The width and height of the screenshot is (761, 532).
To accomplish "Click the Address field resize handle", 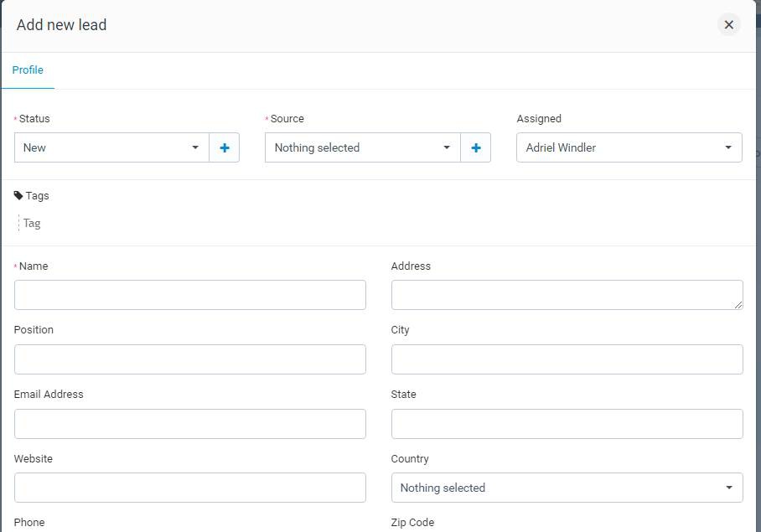I will pyautogui.click(x=738, y=305).
